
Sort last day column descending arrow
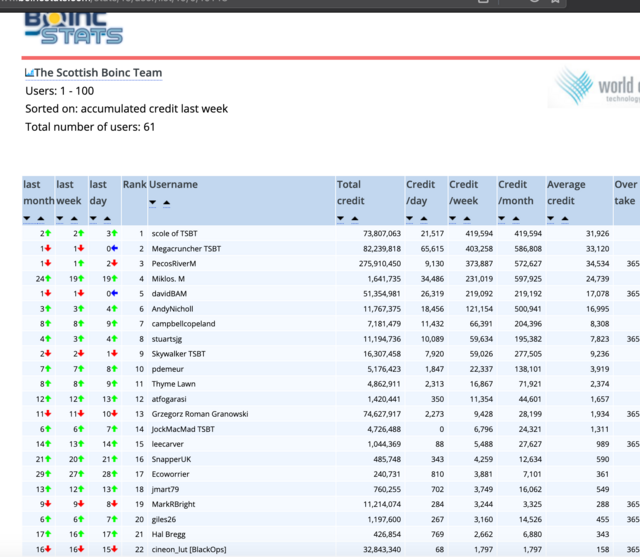93,219
